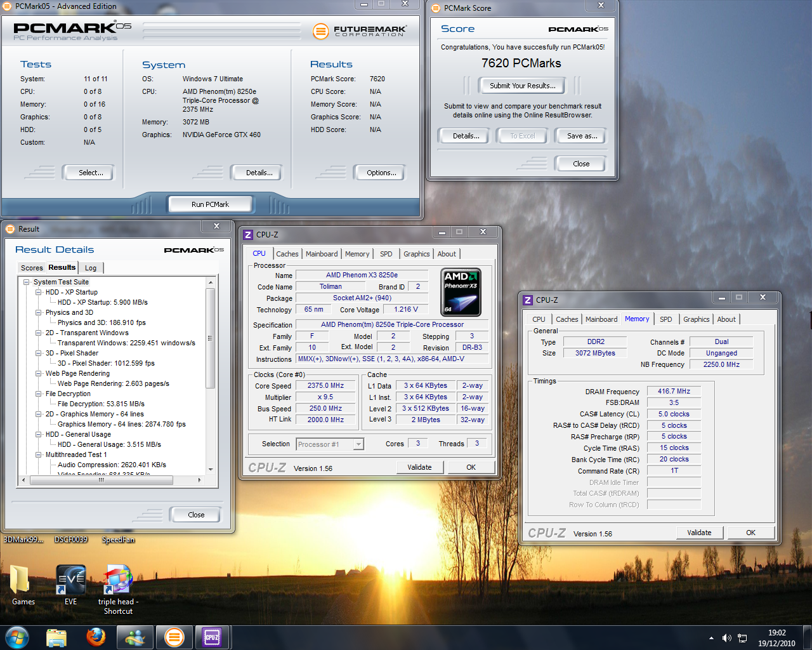Collapse 3D - Pixel Shader node
The height and width of the screenshot is (650, 812).
39,354
